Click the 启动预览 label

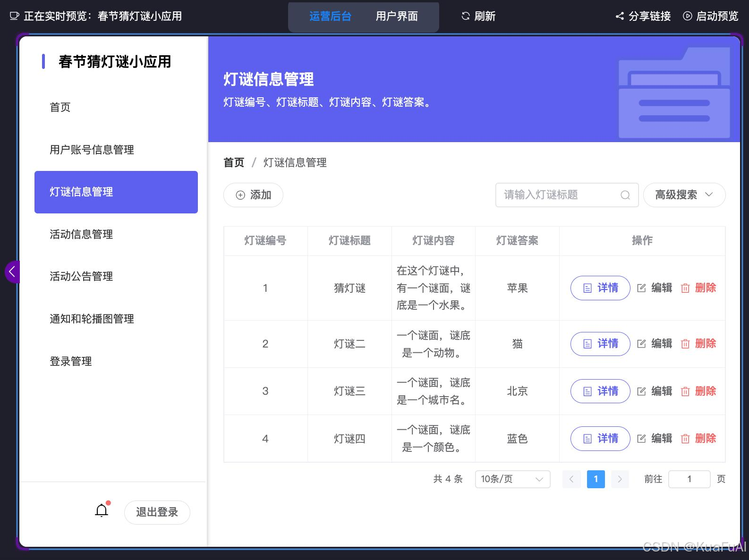717,17
